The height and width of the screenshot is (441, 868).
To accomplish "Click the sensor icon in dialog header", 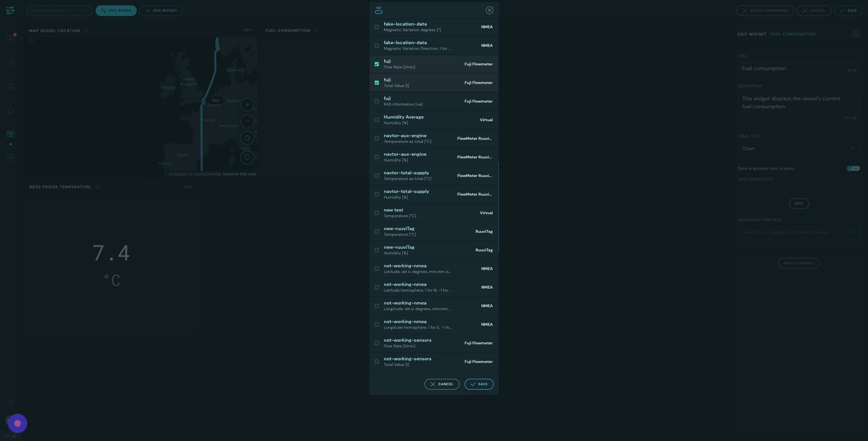I will coord(378,10).
